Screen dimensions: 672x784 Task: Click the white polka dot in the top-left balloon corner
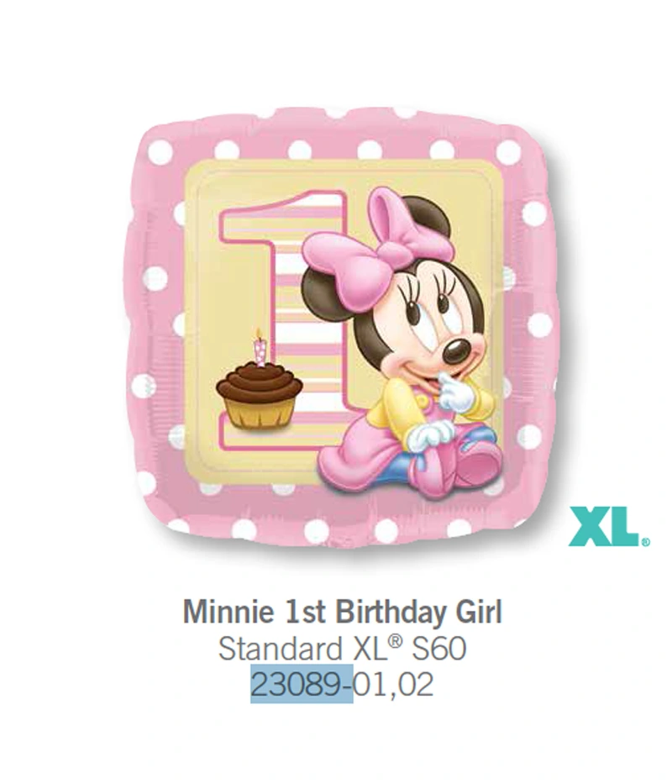click(161, 149)
